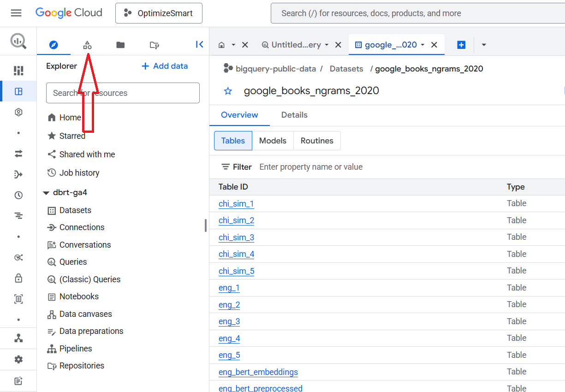Open (Classic) Queries item

pyautogui.click(x=84, y=279)
